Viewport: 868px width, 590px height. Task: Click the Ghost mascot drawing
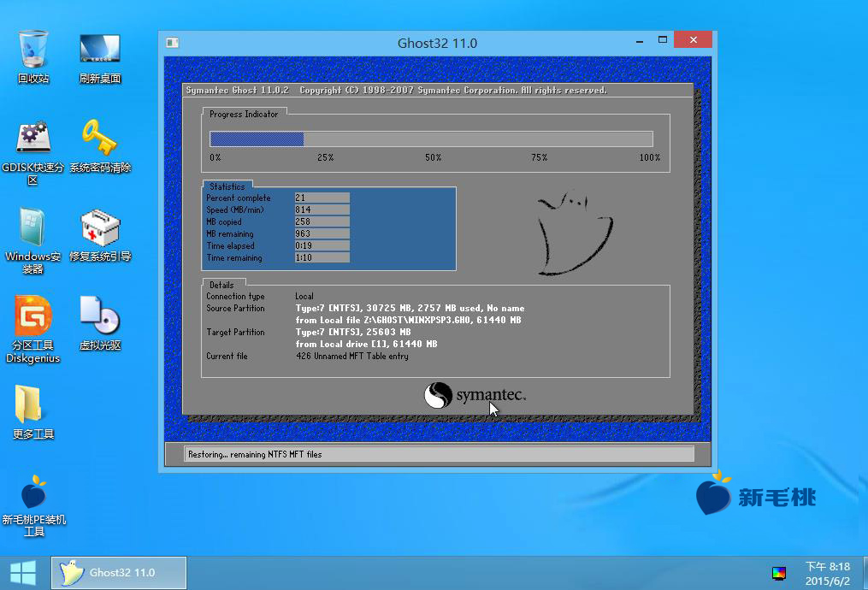575,233
